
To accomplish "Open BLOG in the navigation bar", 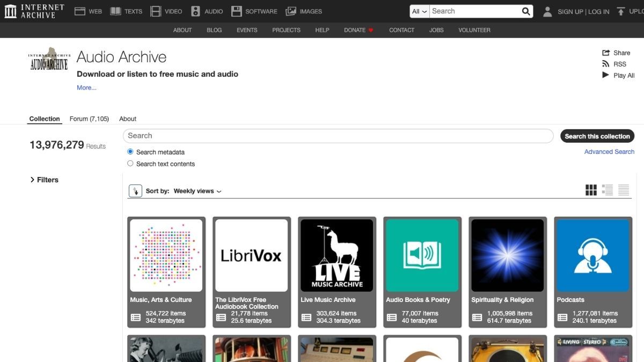I will (214, 30).
